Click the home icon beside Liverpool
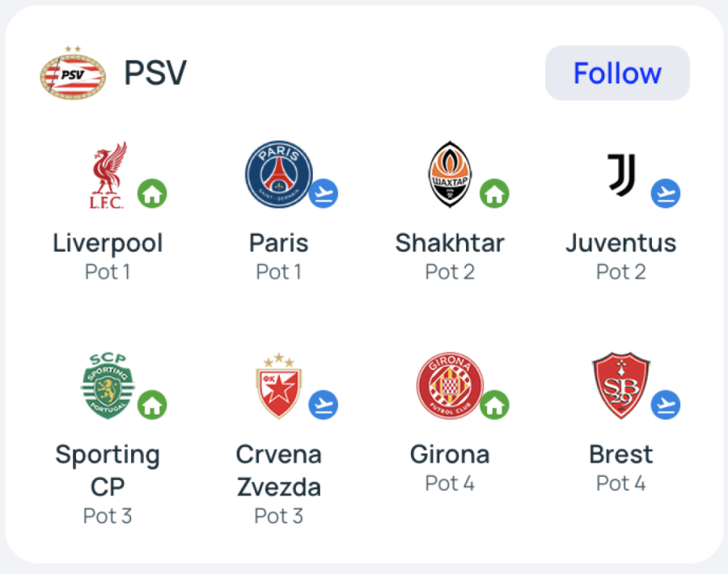 pos(152,193)
